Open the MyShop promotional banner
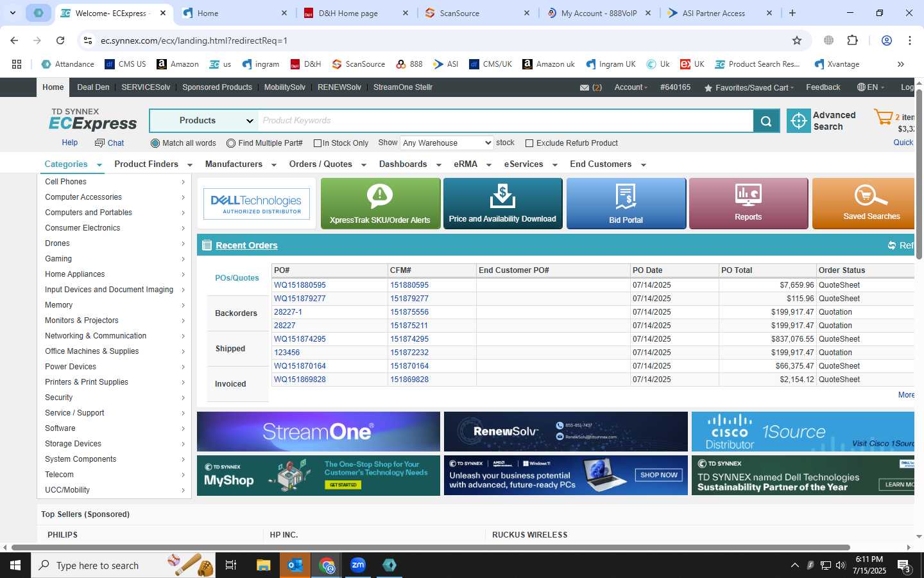Screen dimensions: 924x578 pos(318,476)
